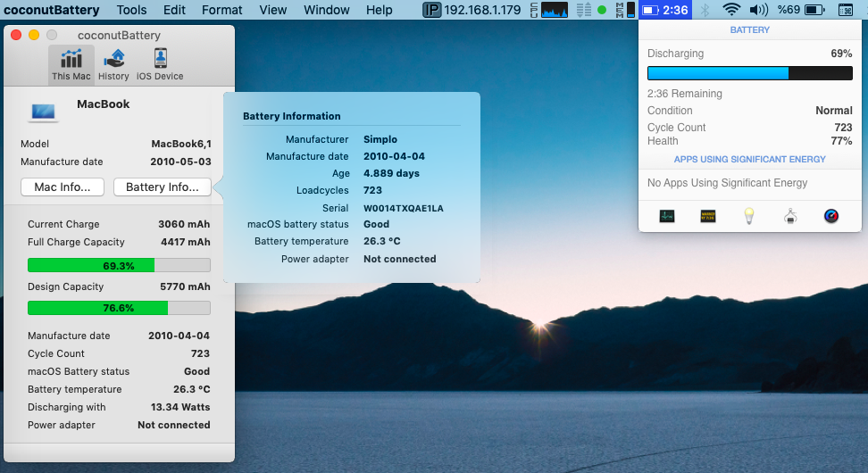Click the Mac Info... button
This screenshot has height=473, width=868.
(63, 187)
